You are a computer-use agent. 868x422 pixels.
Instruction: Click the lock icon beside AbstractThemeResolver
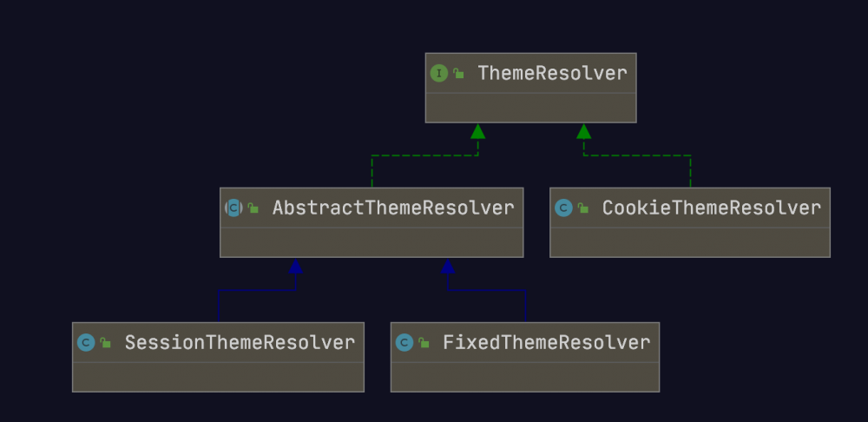click(253, 209)
